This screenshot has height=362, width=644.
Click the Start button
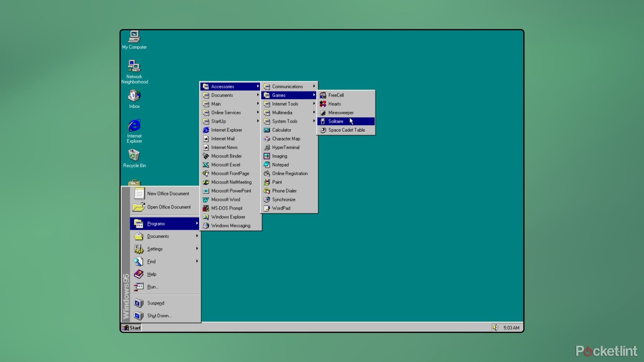coord(132,328)
